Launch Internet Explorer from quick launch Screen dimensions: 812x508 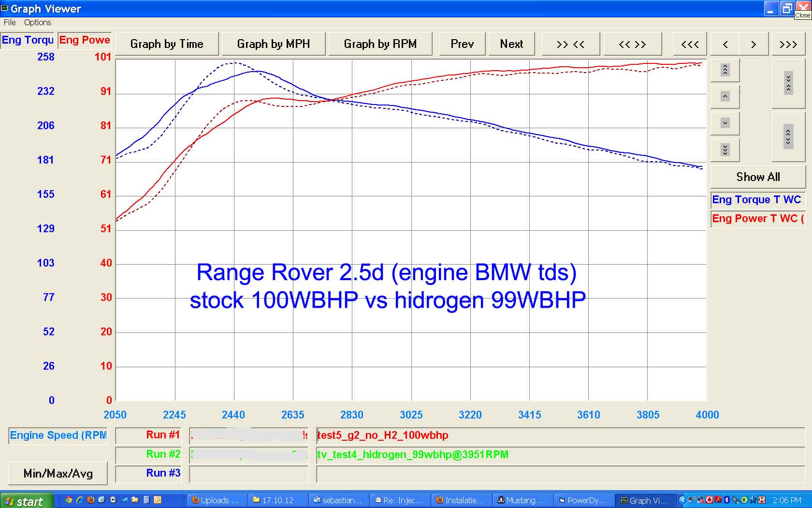pos(80,500)
